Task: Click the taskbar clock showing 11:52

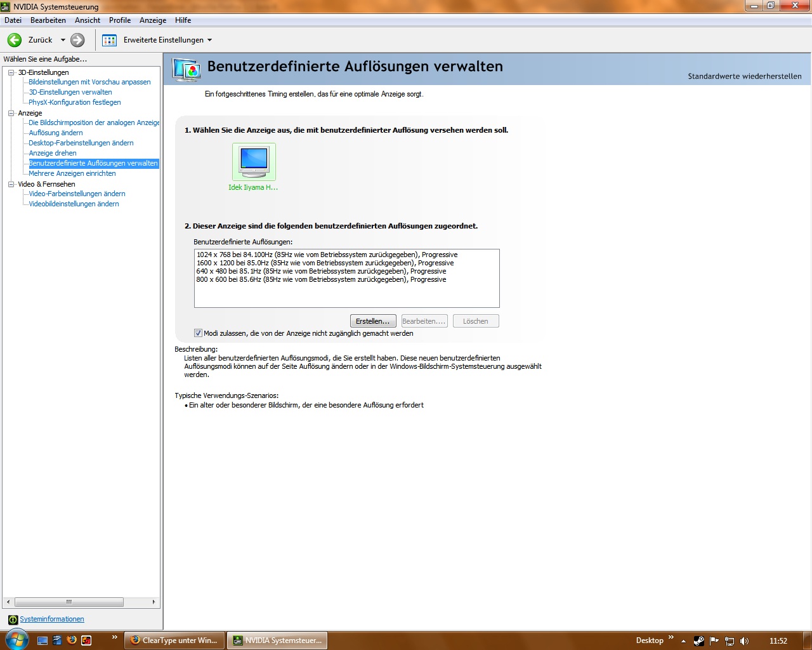Action: coord(778,641)
